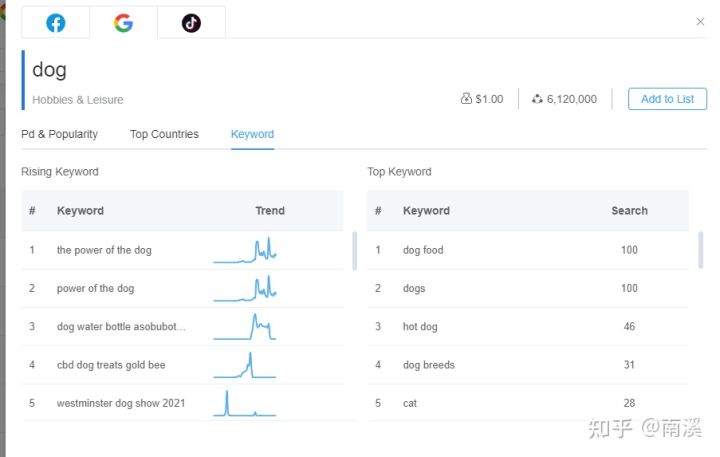Select the Keyword tab
The height and width of the screenshot is (457, 720).
(252, 134)
